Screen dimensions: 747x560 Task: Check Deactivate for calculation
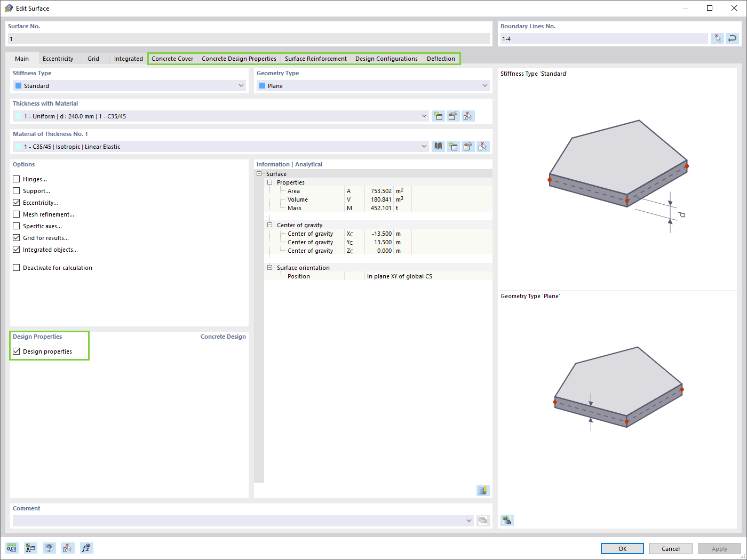click(16, 267)
